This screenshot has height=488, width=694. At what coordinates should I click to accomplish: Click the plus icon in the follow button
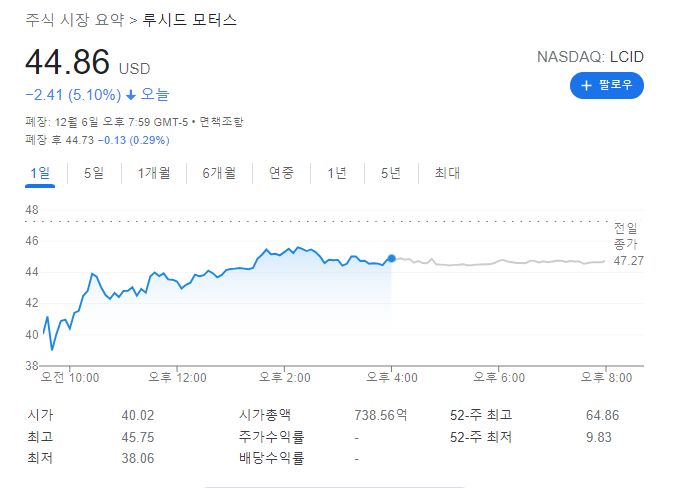586,85
